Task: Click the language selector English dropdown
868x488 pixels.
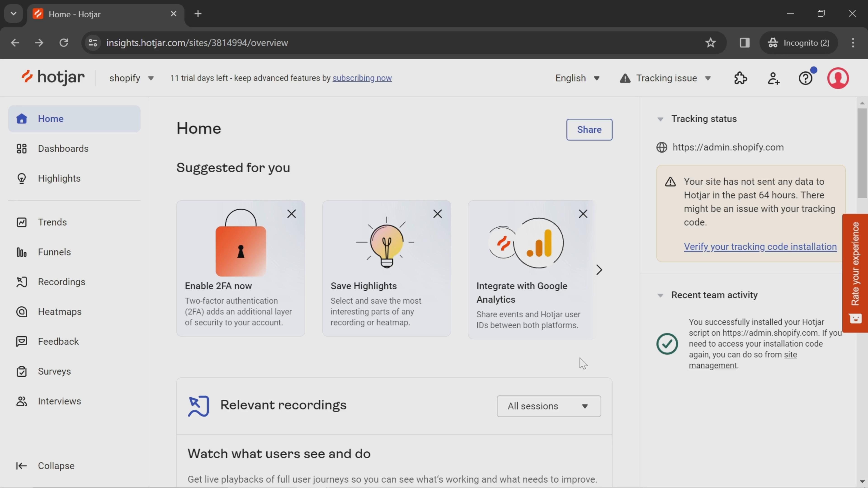Action: click(x=577, y=78)
